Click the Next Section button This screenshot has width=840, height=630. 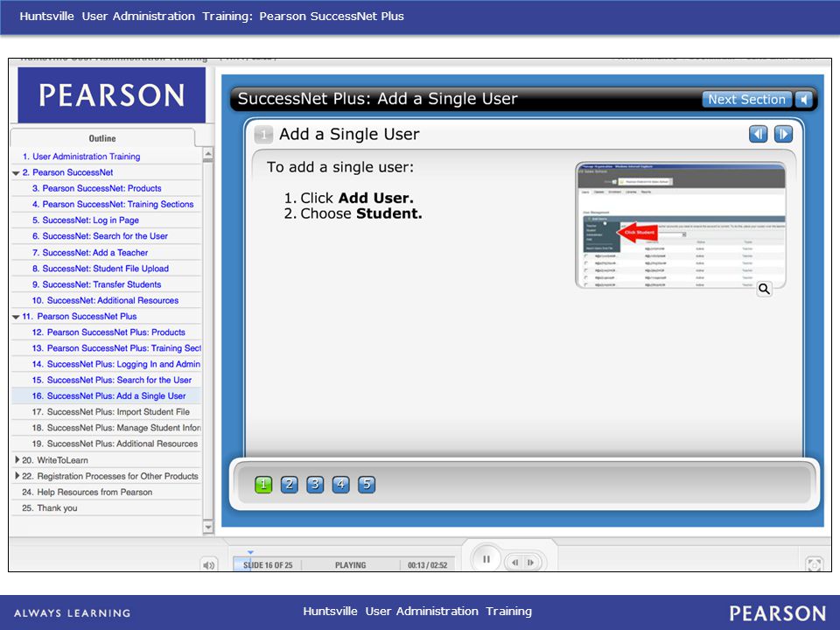point(746,100)
